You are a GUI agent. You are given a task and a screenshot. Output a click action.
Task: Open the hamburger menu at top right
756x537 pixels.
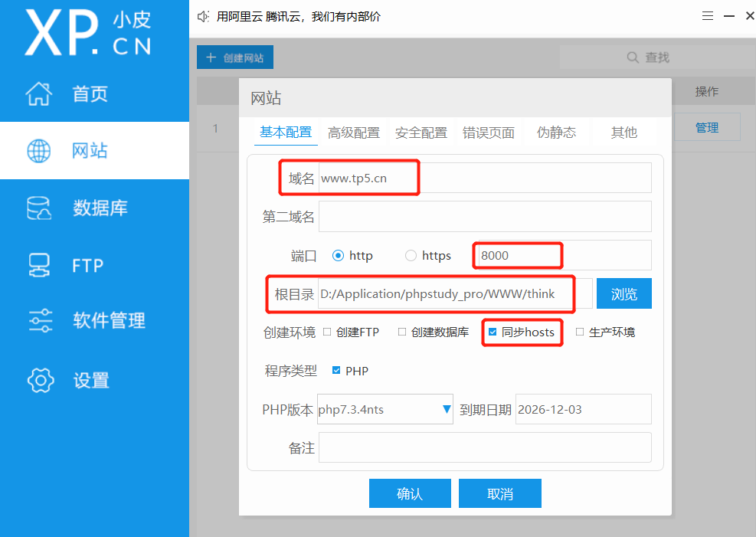[707, 15]
